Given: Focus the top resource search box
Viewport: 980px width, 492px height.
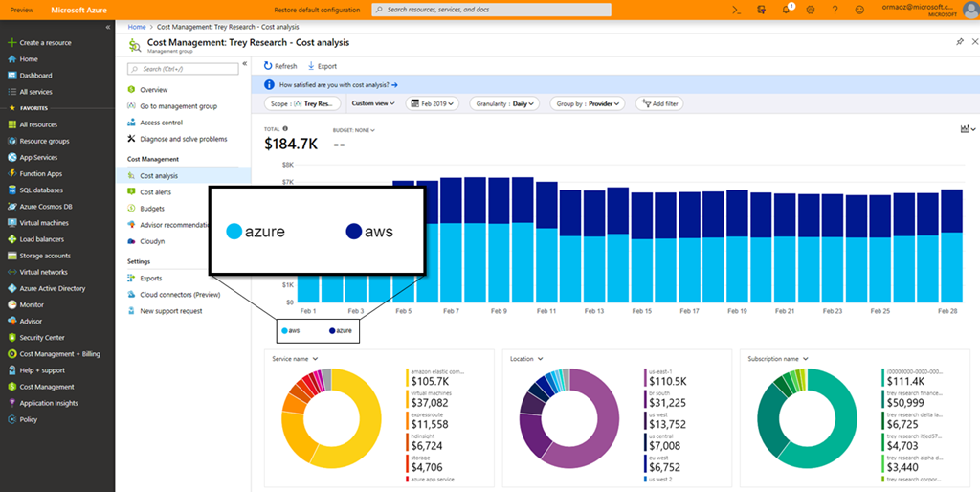Looking at the screenshot, I should [x=492, y=10].
